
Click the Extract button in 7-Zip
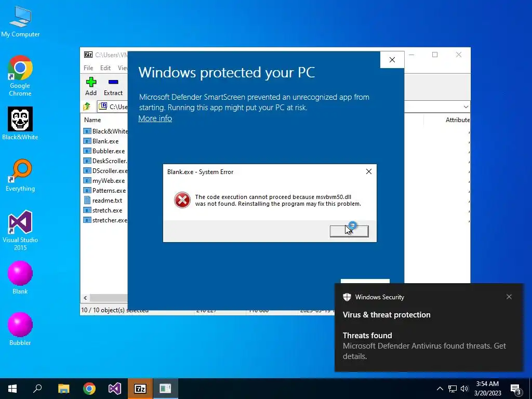(x=113, y=86)
